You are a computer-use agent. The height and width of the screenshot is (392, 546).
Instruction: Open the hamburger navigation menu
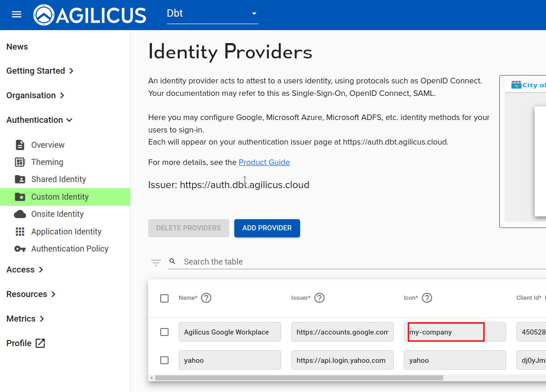tap(17, 14)
